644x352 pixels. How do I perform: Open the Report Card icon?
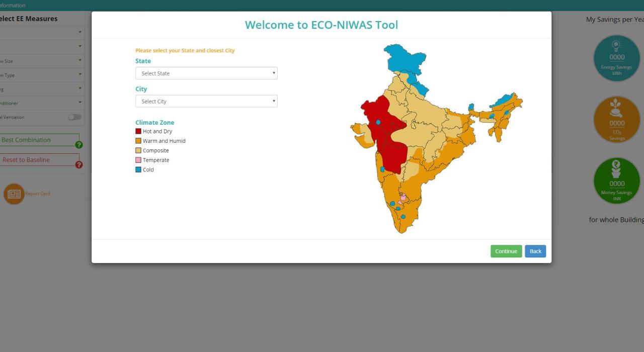pos(14,194)
